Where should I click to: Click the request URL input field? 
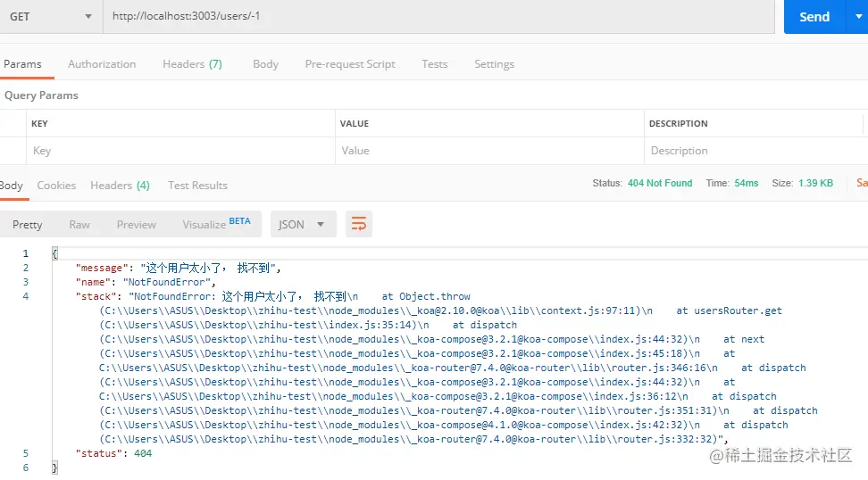438,17
